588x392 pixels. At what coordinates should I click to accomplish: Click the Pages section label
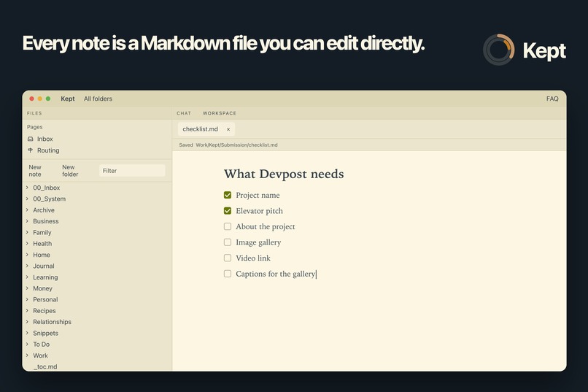coord(34,127)
